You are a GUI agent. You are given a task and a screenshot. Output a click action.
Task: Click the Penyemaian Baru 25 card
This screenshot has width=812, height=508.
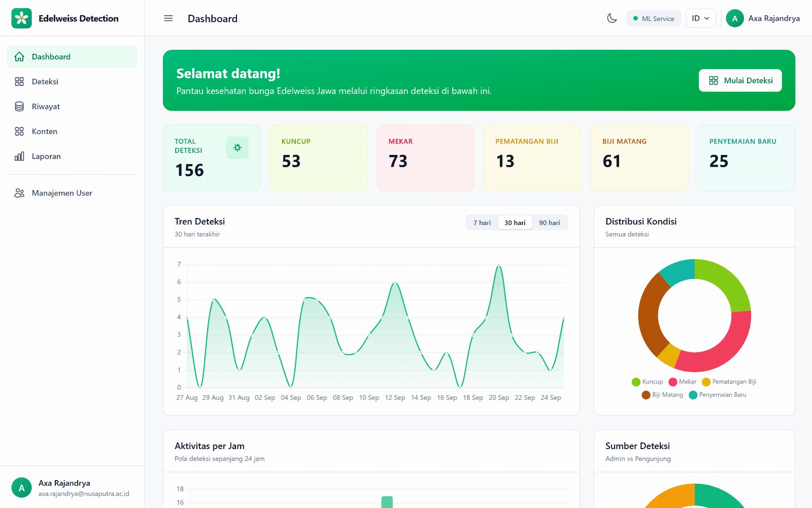747,158
